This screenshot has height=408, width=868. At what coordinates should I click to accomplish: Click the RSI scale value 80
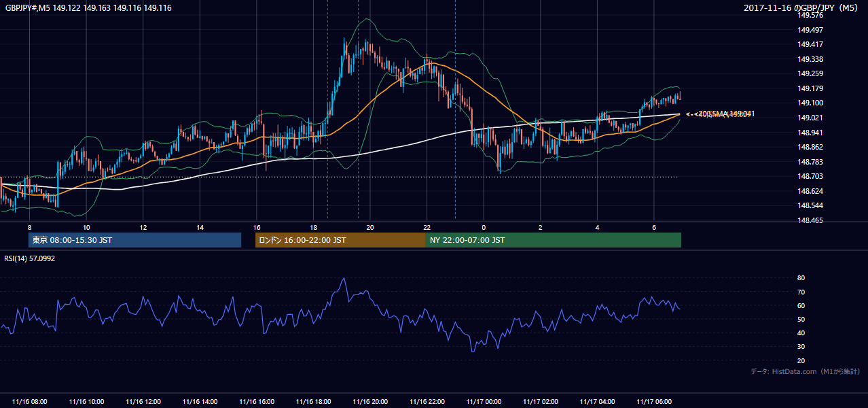pyautogui.click(x=801, y=278)
